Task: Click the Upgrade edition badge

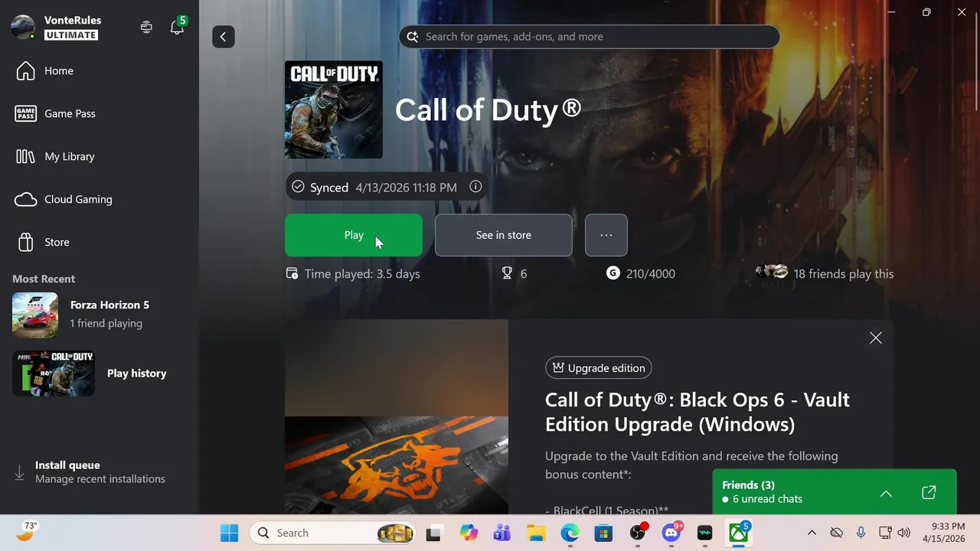Action: point(599,368)
